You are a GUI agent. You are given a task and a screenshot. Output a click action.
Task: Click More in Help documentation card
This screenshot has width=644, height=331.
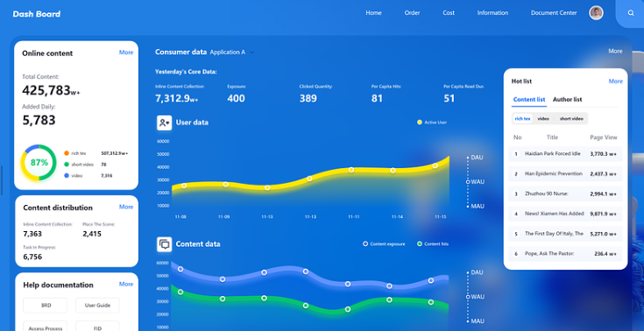point(126,284)
